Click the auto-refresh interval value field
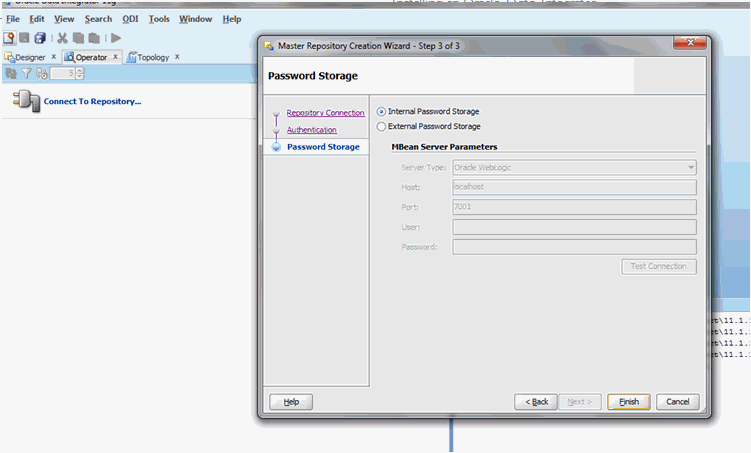751x453 pixels. pyautogui.click(x=63, y=73)
